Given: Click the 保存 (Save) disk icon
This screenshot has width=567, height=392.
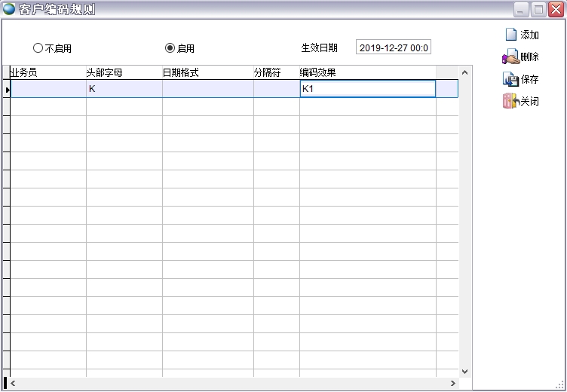Looking at the screenshot, I should [510, 79].
